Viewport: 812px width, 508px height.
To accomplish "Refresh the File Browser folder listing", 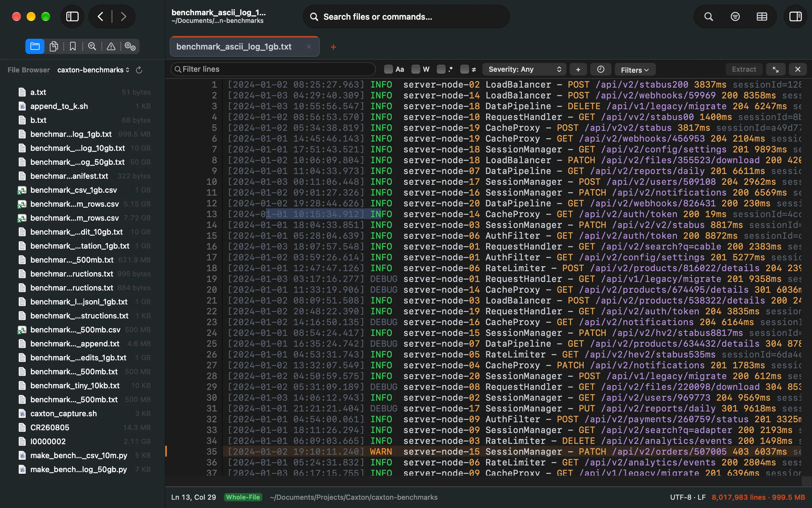I will 139,70.
